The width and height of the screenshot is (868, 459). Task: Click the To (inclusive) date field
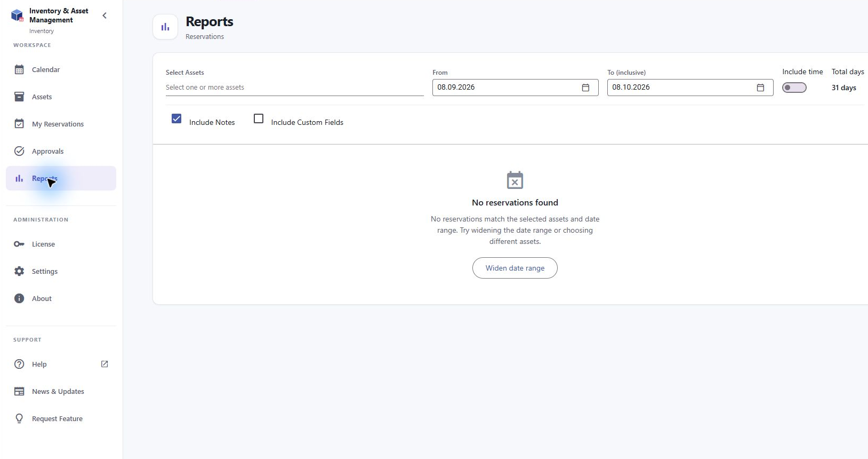point(690,88)
